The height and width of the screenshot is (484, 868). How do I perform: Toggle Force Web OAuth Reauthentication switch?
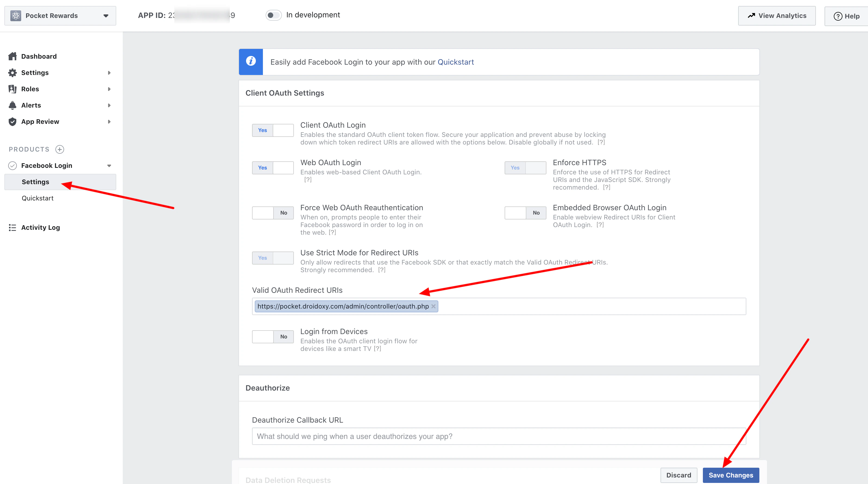(273, 213)
